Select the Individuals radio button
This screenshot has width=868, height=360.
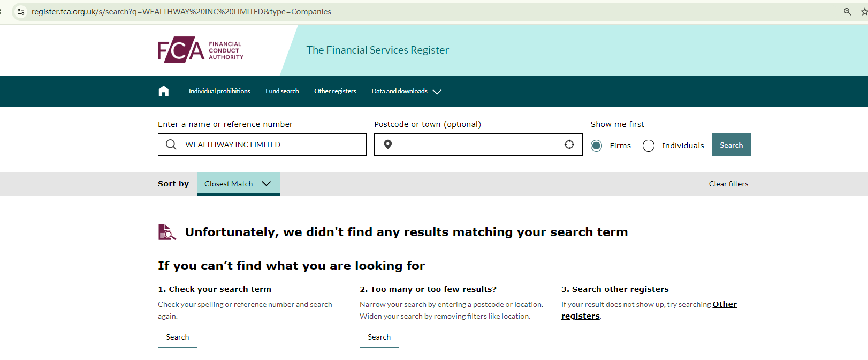[649, 146]
